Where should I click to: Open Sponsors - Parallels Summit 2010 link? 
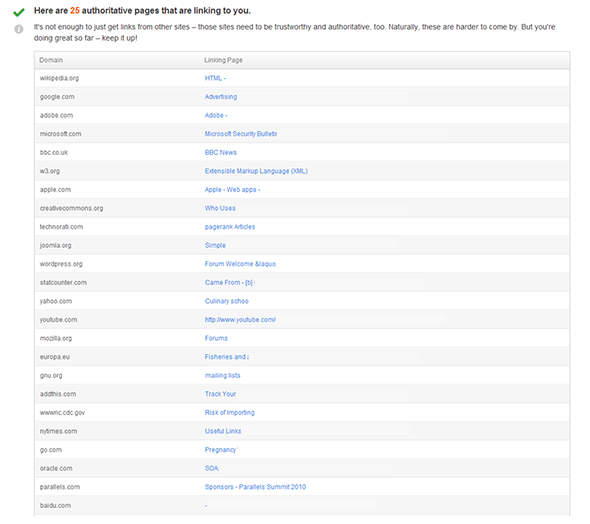point(255,487)
